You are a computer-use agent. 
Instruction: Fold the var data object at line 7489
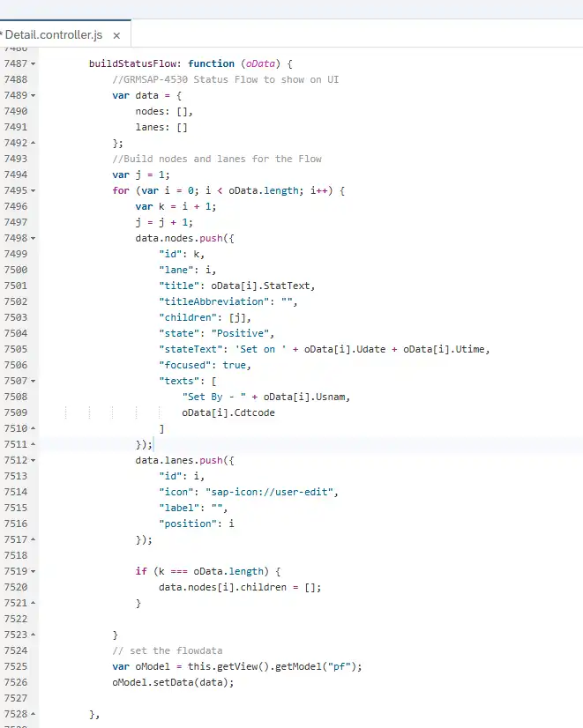point(34,95)
